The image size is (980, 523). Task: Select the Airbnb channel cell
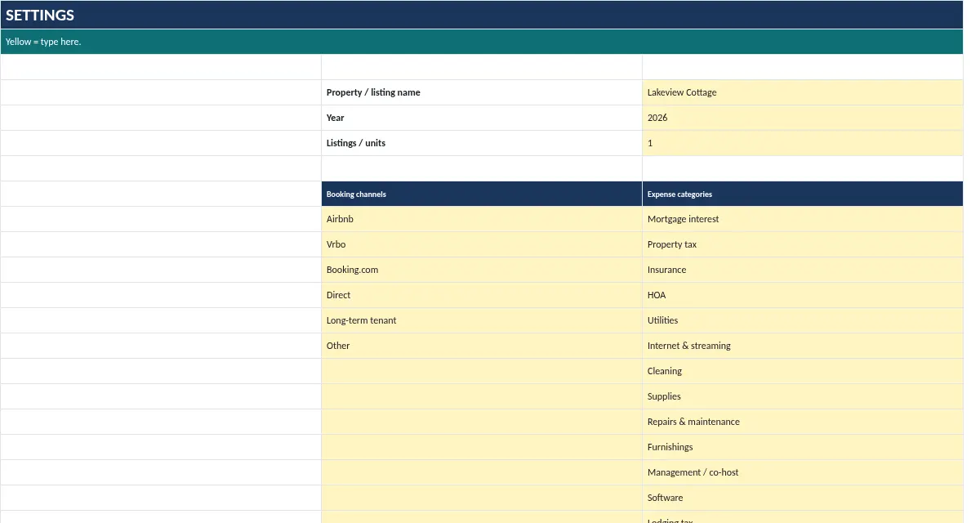pyautogui.click(x=482, y=219)
